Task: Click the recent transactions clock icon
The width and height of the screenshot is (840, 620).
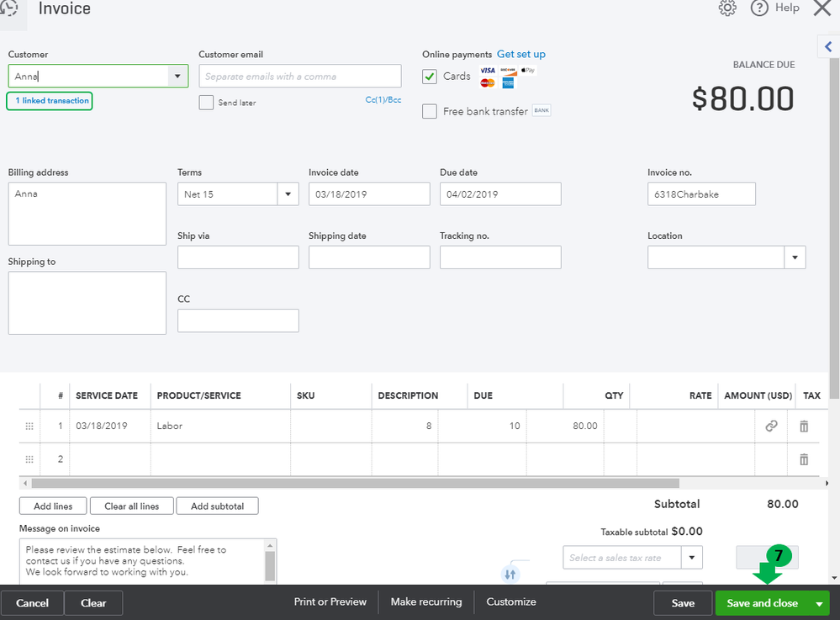Action: click(8, 8)
